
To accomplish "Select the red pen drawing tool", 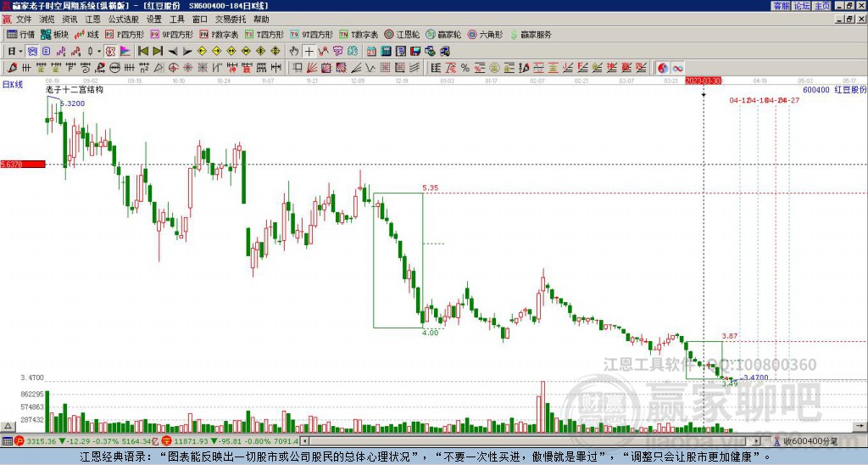I will (x=12, y=68).
